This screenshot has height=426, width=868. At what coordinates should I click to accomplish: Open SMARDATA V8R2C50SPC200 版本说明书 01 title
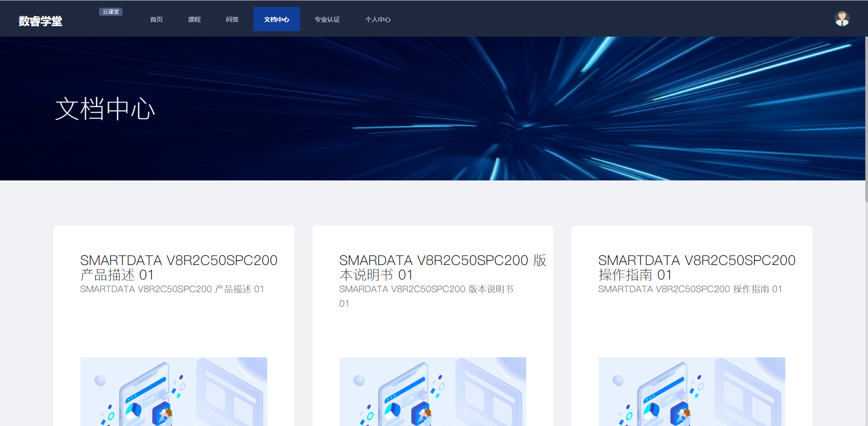pos(443,267)
